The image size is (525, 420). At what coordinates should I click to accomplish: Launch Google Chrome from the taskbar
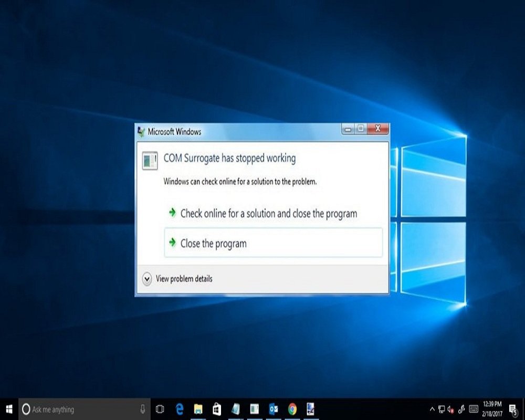[292, 409]
